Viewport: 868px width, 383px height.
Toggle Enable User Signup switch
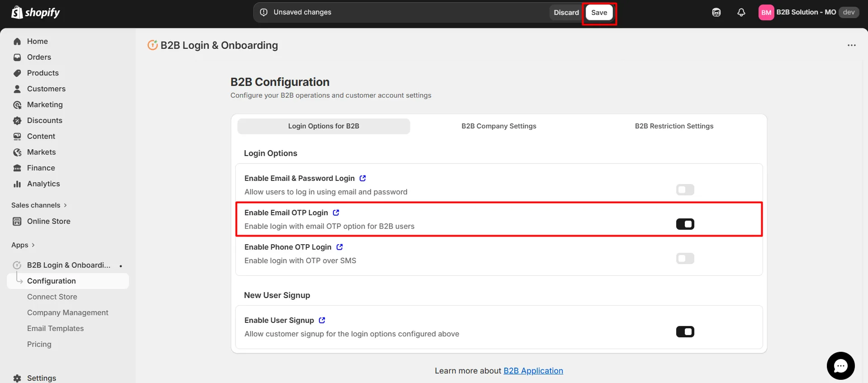685,332
